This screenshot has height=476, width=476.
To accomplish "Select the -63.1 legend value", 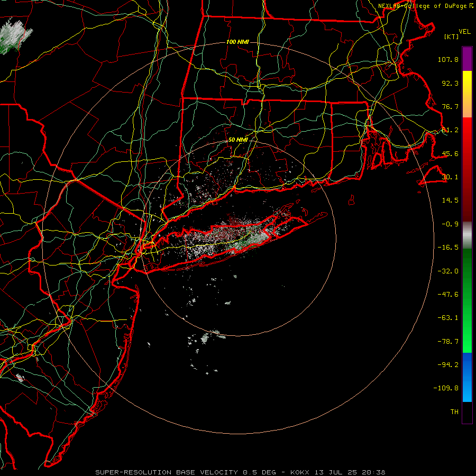I will click(448, 318).
